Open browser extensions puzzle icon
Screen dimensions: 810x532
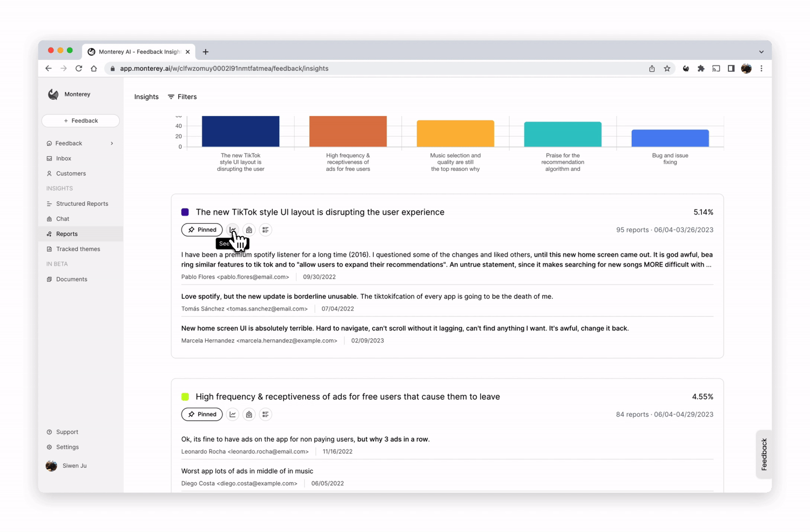(701, 69)
